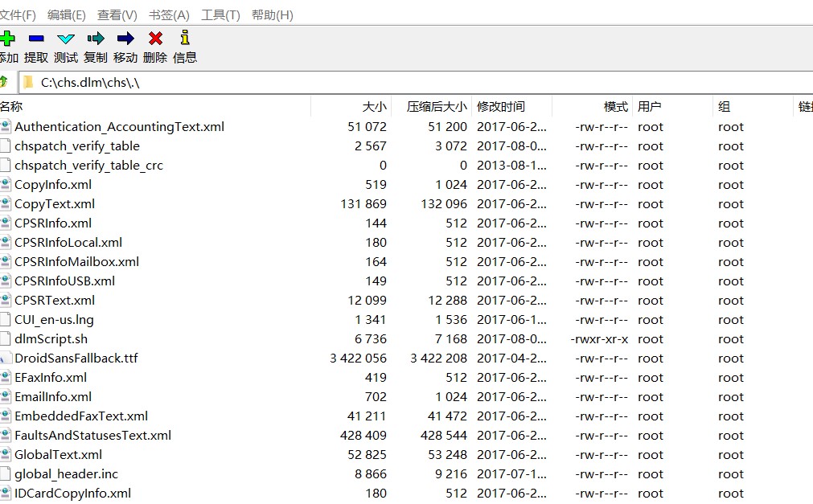The height and width of the screenshot is (504, 813).
Task: Click the Move blue arrow icon
Action: pyautogui.click(x=125, y=39)
